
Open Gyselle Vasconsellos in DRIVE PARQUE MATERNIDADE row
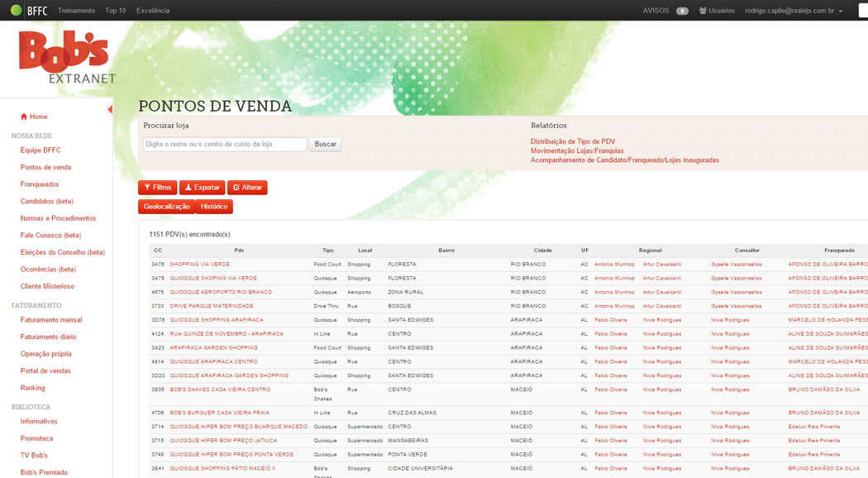pos(737,306)
